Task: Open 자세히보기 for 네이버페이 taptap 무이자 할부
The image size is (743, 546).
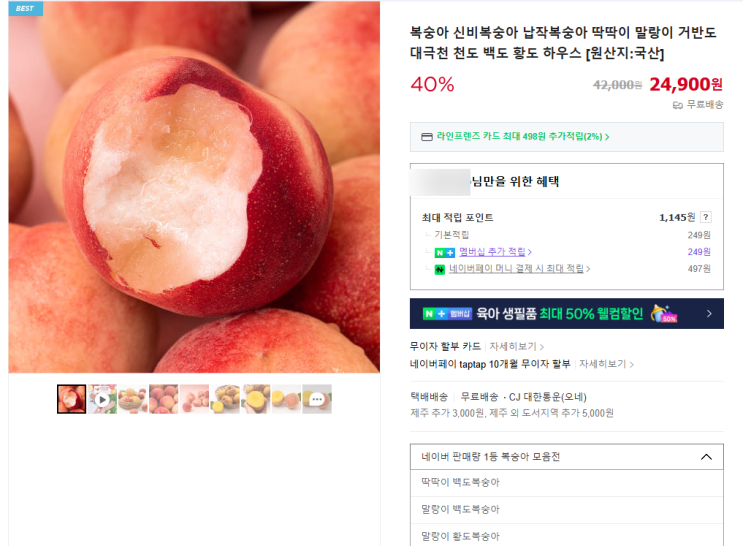Action: click(x=606, y=364)
